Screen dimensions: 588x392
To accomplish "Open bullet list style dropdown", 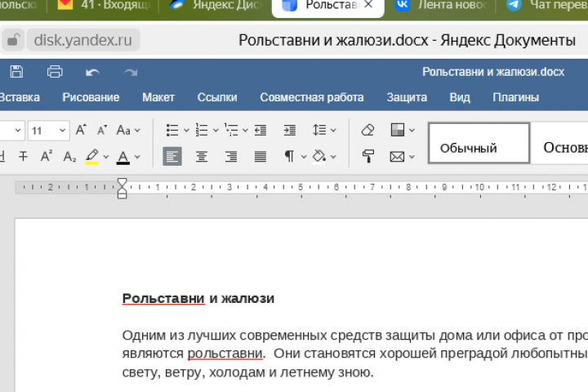I will [186, 131].
